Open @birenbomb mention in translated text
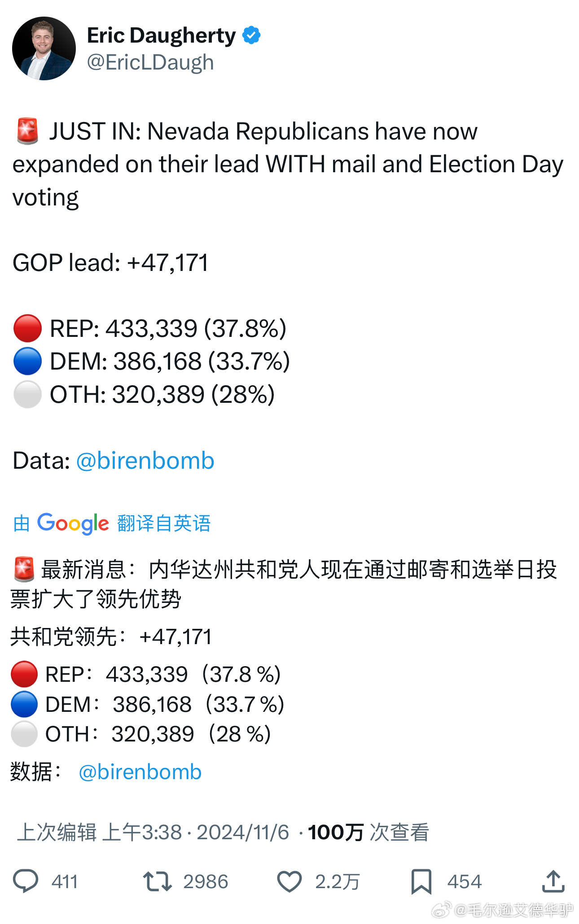 coord(140,772)
